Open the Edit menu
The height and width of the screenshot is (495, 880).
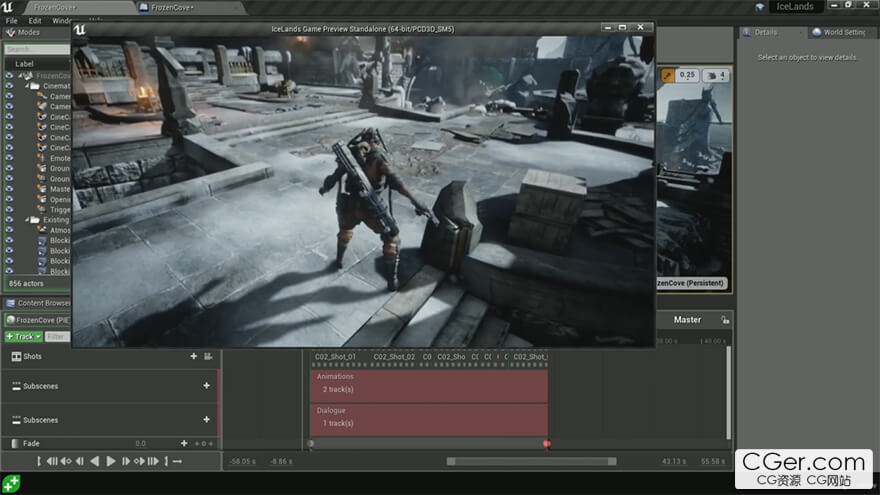35,21
